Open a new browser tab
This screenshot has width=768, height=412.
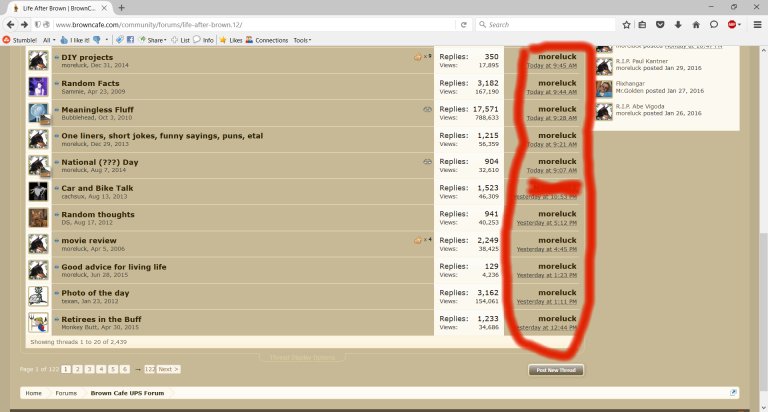(x=121, y=8)
